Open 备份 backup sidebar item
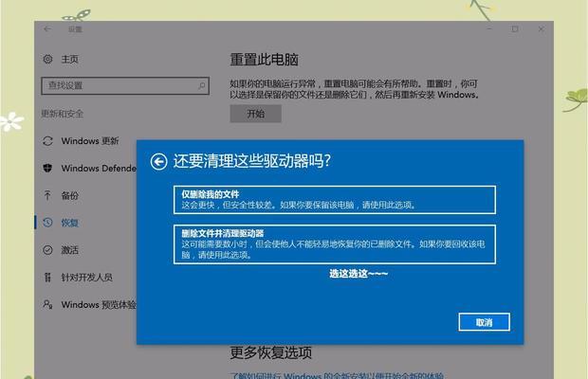This screenshot has width=588, height=379. pyautogui.click(x=70, y=195)
